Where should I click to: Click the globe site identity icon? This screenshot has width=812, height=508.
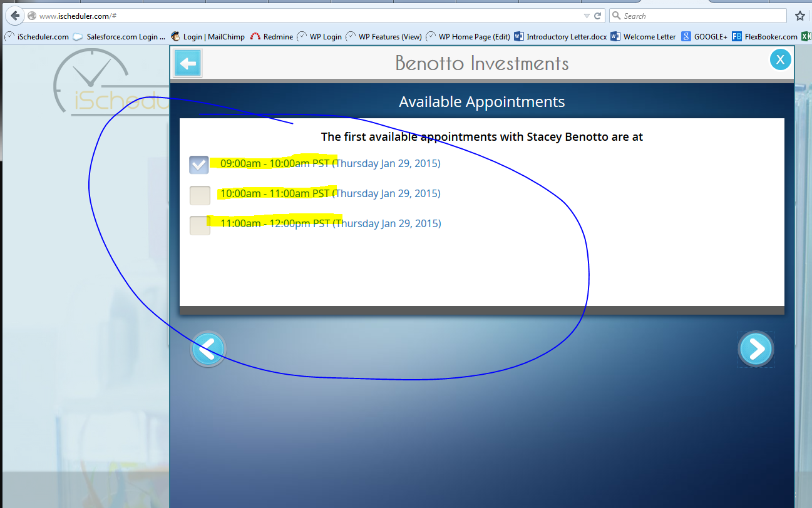click(x=31, y=16)
